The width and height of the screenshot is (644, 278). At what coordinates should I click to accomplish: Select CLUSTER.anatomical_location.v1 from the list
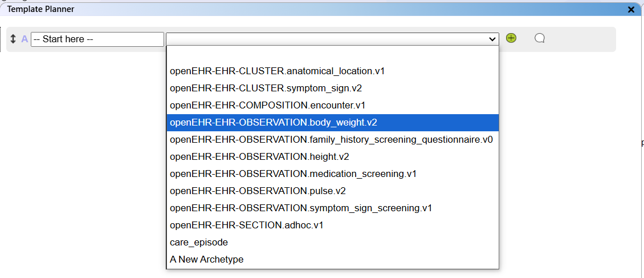tap(277, 71)
